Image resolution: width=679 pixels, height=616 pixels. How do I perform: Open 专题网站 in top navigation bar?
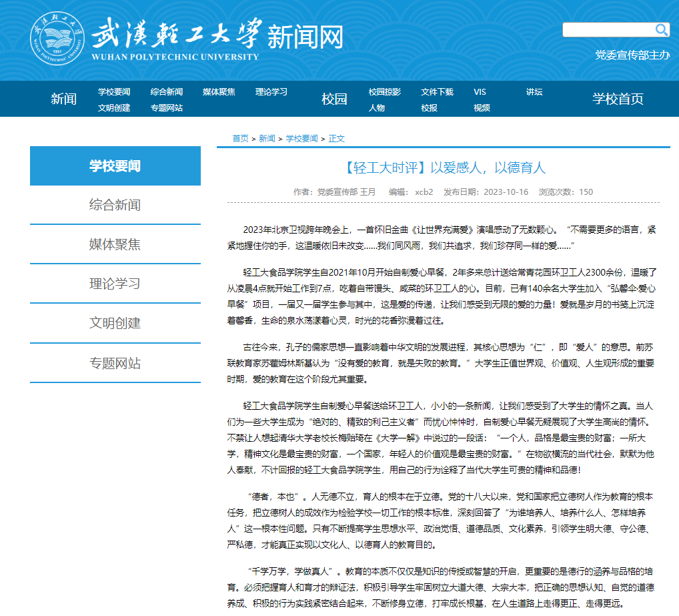(167, 108)
